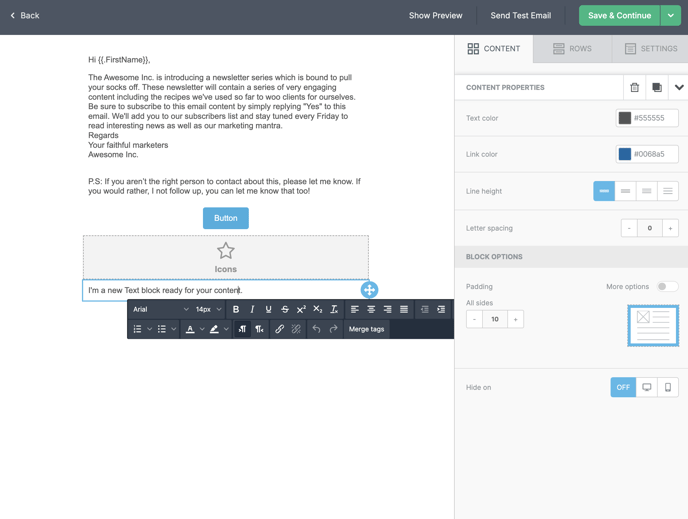The height and width of the screenshot is (519, 688).
Task: Click Send Test Email
Action: pos(520,15)
